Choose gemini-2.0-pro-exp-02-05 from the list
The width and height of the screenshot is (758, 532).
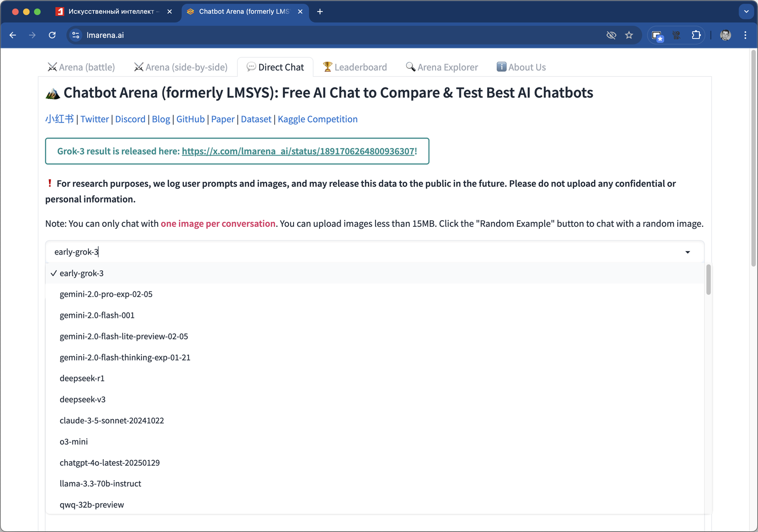point(106,294)
